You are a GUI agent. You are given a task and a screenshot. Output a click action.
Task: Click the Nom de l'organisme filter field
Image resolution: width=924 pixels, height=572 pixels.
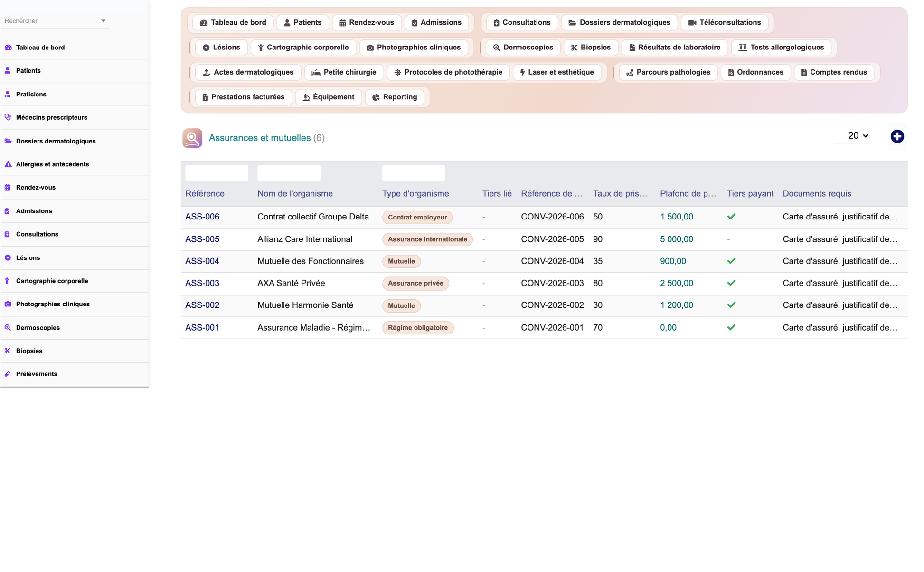click(289, 173)
